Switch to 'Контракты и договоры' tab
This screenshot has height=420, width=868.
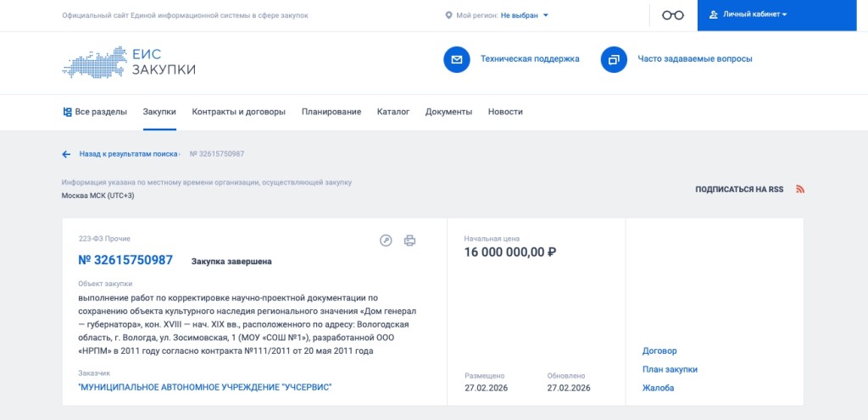(x=238, y=112)
